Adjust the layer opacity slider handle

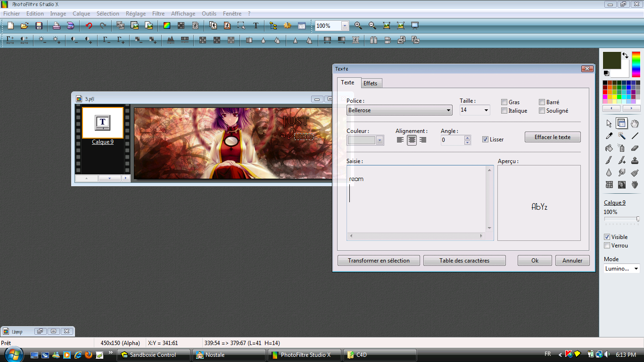tap(638, 219)
